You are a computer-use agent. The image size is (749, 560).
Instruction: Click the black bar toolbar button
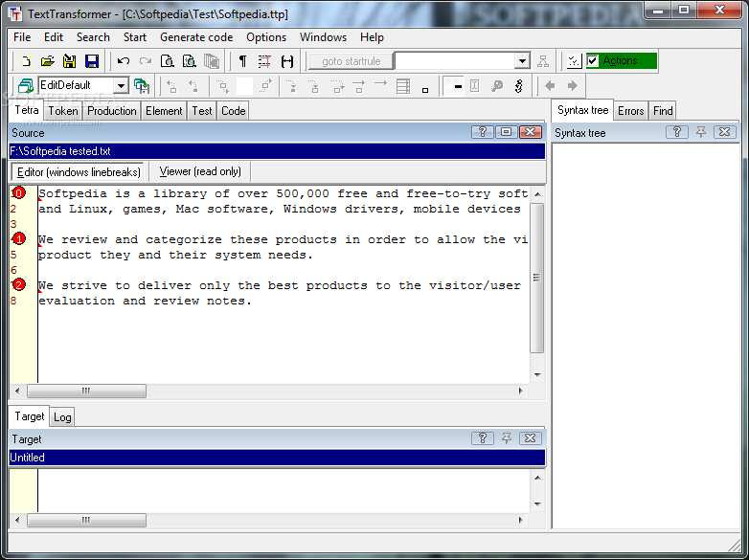click(x=452, y=86)
